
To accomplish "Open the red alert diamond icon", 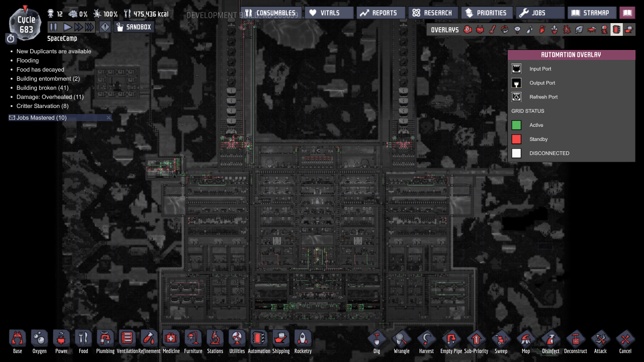I will (105, 27).
